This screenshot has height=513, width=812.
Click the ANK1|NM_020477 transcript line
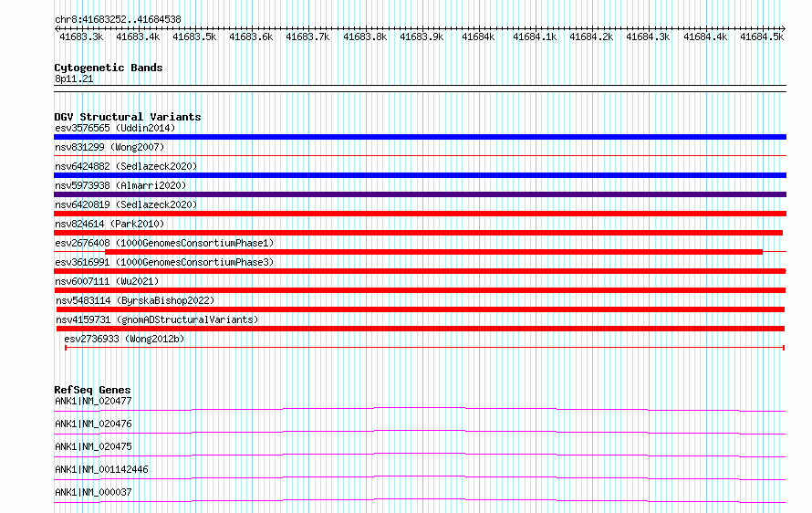click(x=420, y=409)
